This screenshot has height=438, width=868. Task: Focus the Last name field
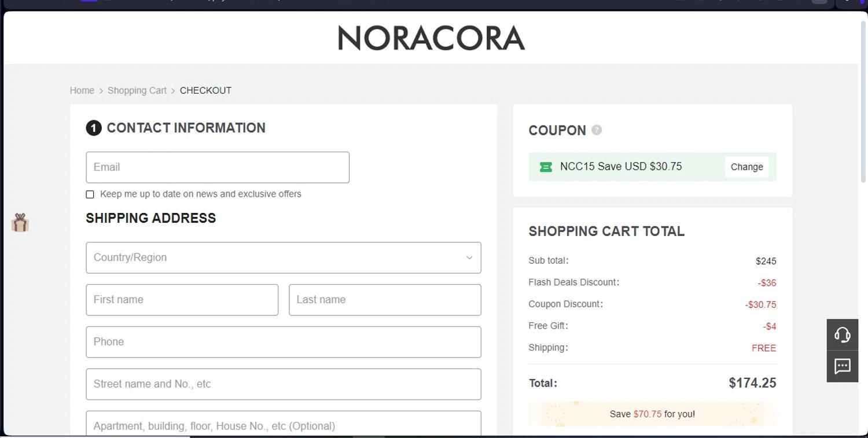pos(385,300)
